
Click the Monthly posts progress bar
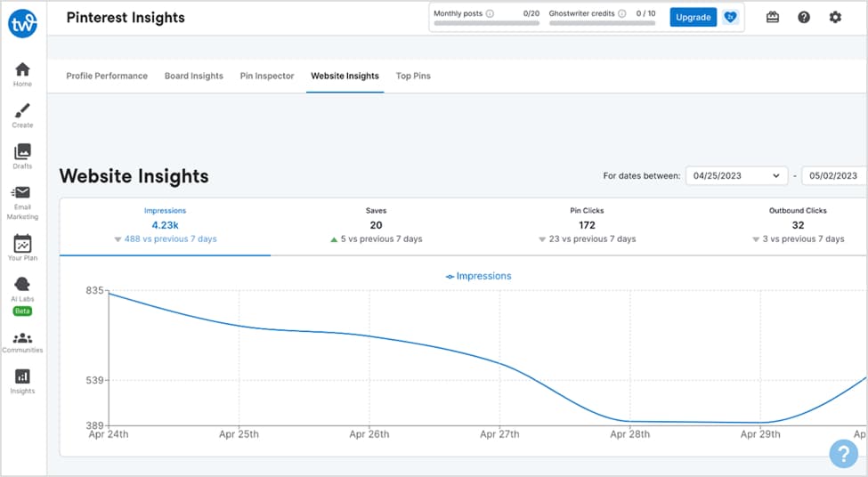[487, 23]
